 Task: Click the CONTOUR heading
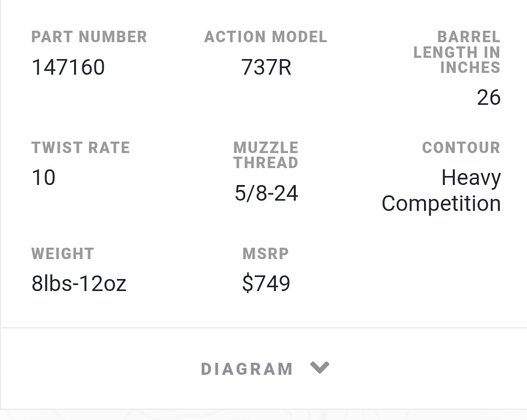[461, 148]
